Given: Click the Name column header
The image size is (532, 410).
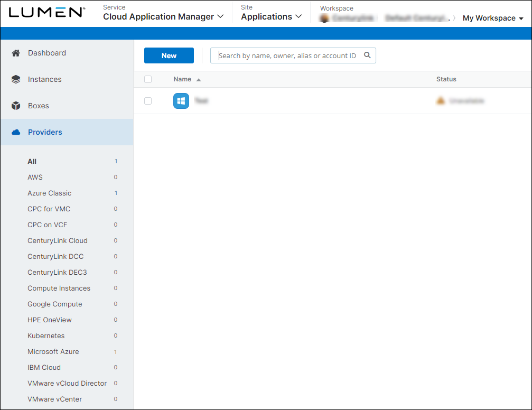Looking at the screenshot, I should tap(182, 79).
